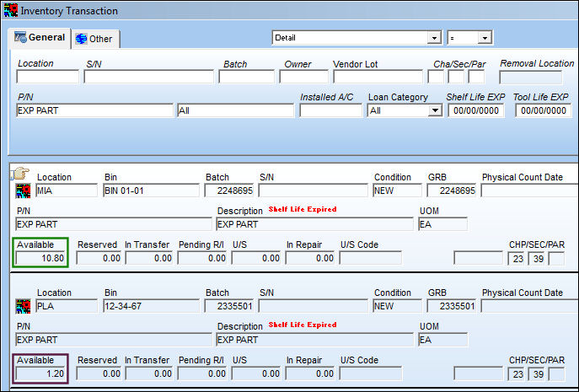Click the Shelf Life EXP date field
This screenshot has width=579, height=392.
pyautogui.click(x=476, y=110)
